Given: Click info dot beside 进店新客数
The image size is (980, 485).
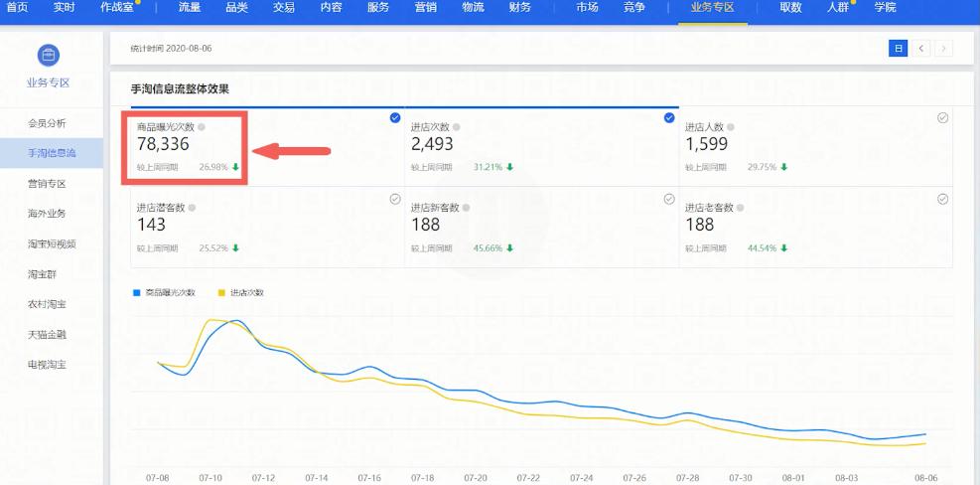Looking at the screenshot, I should pos(467,208).
